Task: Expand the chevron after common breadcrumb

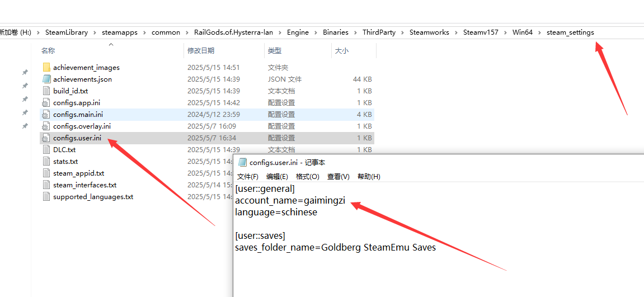Action: tap(187, 32)
